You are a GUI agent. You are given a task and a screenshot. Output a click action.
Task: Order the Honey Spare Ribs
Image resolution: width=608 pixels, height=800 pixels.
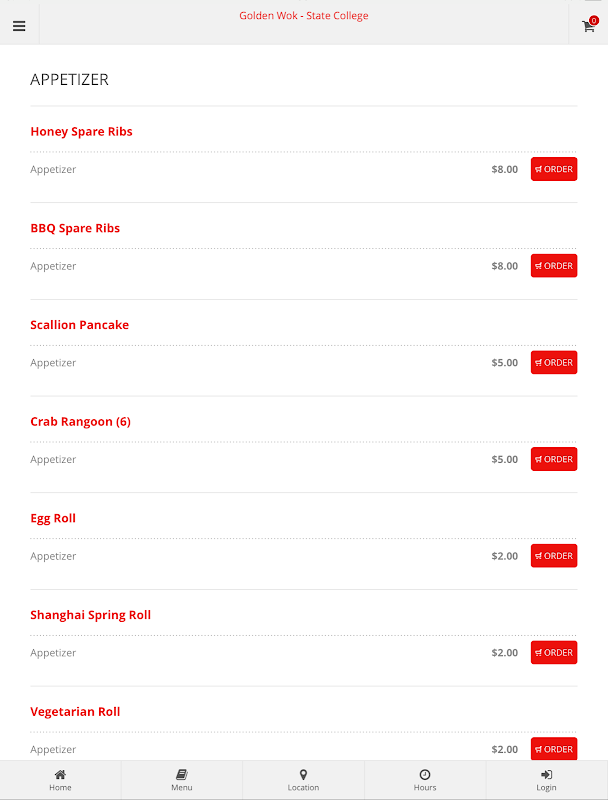tap(553, 169)
